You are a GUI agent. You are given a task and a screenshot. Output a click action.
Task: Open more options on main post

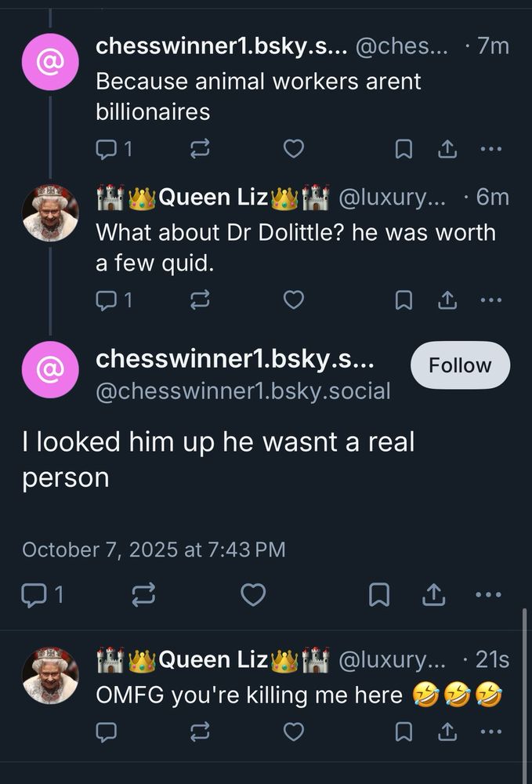click(x=488, y=596)
